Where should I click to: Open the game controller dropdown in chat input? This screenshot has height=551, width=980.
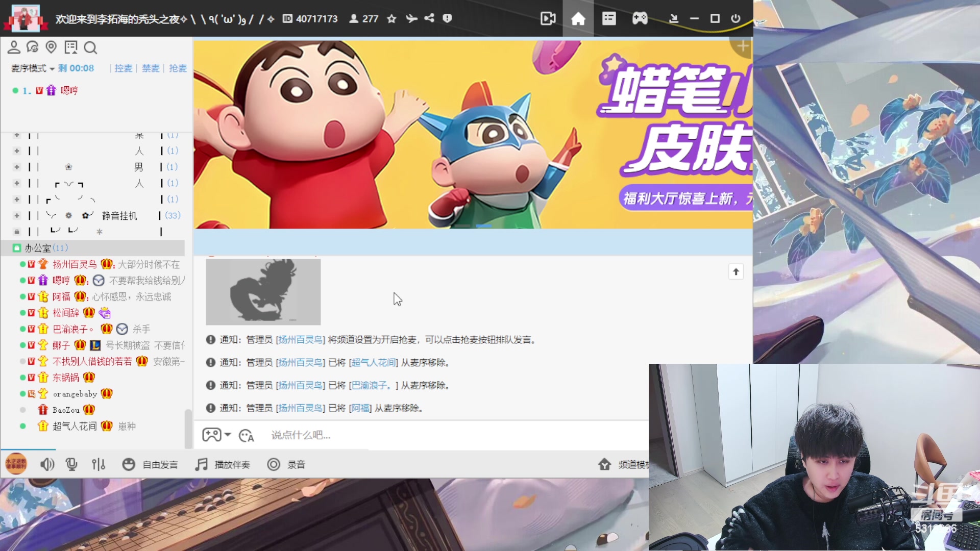[x=216, y=435]
